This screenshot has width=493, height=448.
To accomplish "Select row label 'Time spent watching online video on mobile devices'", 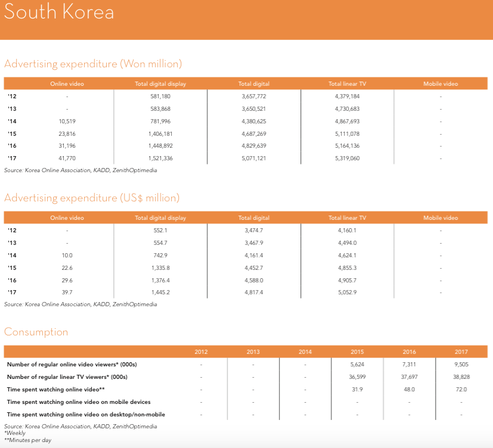I will [x=79, y=402].
